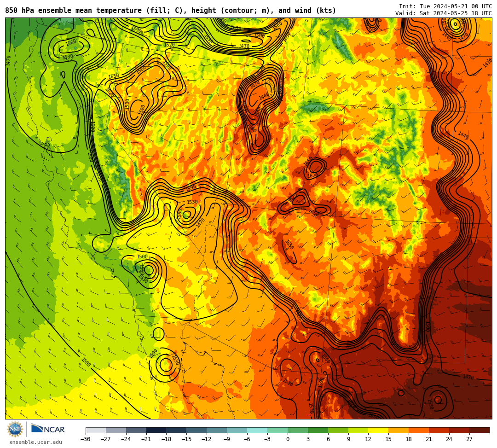Click the positive 12 colorbar tick label
Image resolution: width=497 pixels, height=448 pixels.
[x=368, y=439]
